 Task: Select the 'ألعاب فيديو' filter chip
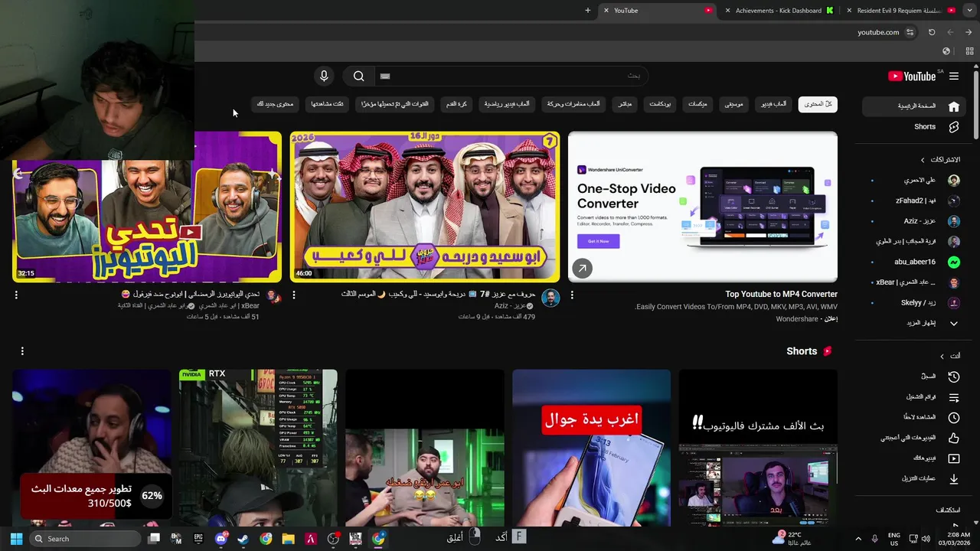click(x=773, y=104)
